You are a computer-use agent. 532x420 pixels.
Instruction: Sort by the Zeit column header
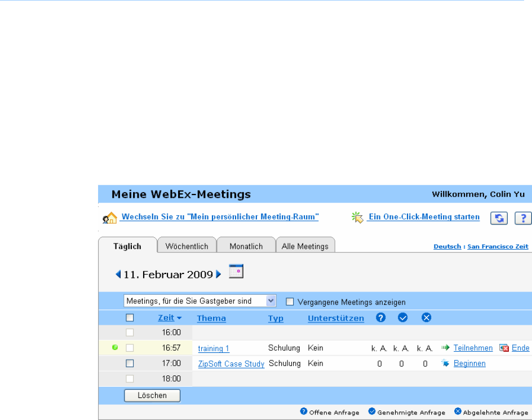[166, 318]
